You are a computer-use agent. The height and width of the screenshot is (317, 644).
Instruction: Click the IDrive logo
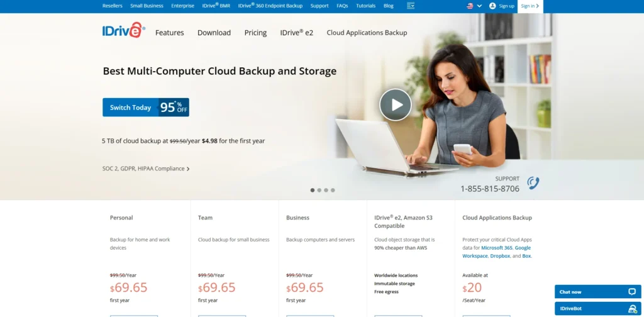[x=124, y=30]
